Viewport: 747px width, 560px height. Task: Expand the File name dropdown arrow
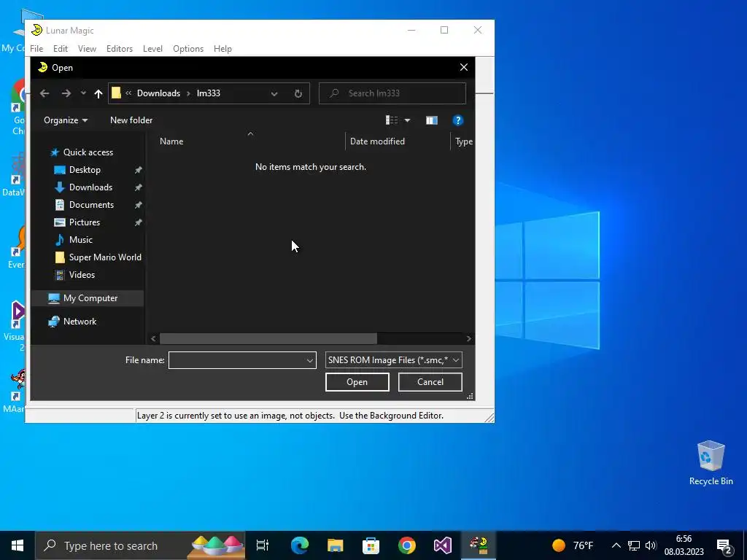pos(310,360)
